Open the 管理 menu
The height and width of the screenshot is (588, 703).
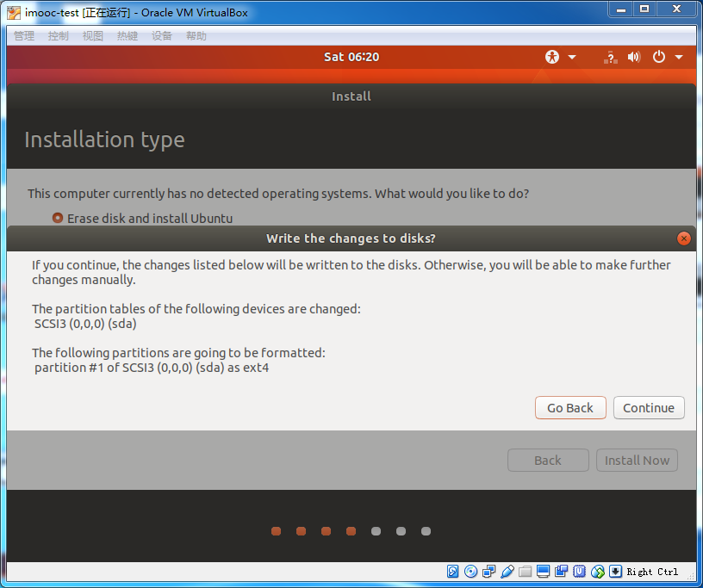pos(24,36)
